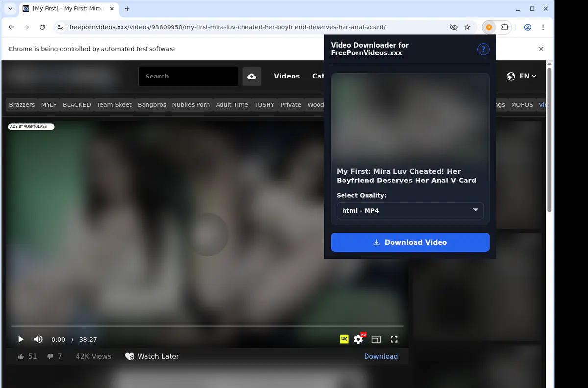This screenshot has width=588, height=388.
Task: Reload the current page
Action: (43, 27)
